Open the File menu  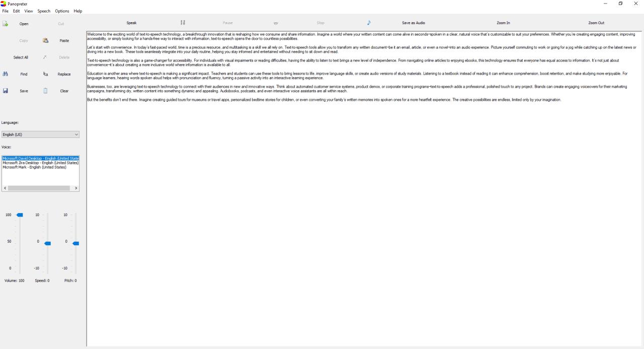[6, 11]
